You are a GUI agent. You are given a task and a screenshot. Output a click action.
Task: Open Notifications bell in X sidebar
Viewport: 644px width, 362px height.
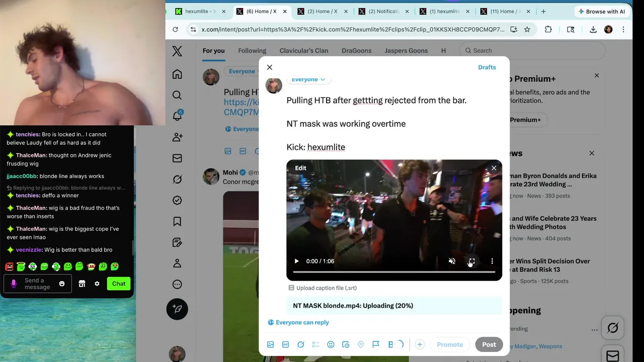pos(177,116)
